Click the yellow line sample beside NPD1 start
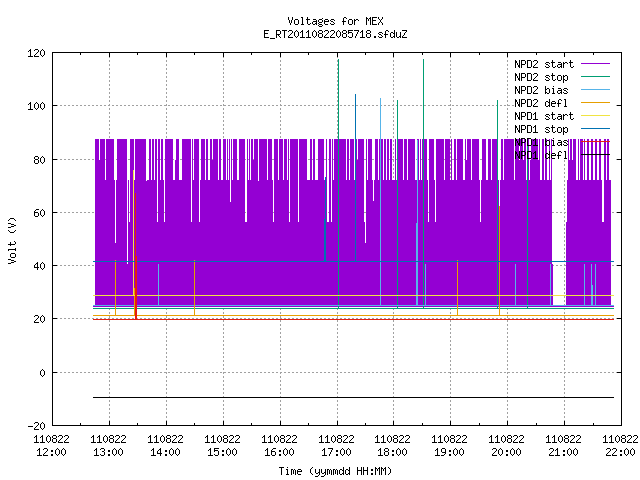Image resolution: width=640 pixels, height=480 pixels. coord(595,116)
